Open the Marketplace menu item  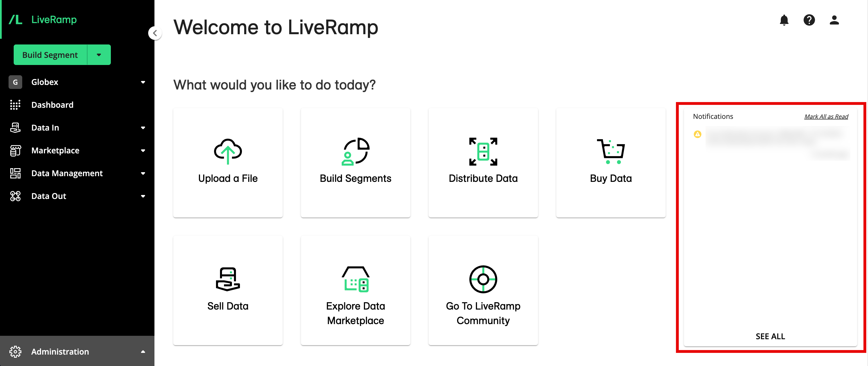point(55,150)
